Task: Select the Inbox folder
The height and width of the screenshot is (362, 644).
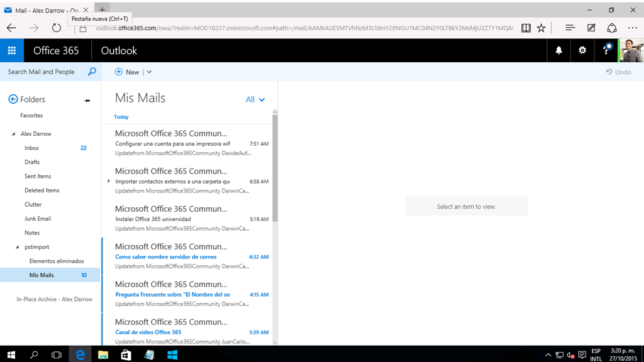Action: [x=31, y=148]
